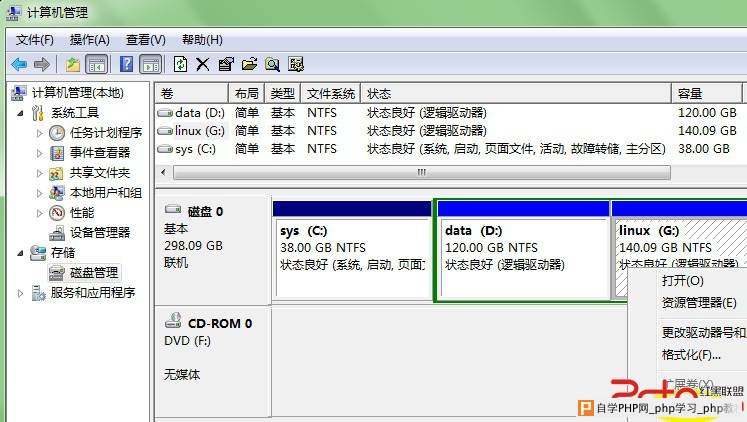Expand the 任务计划程序 node

(40, 133)
